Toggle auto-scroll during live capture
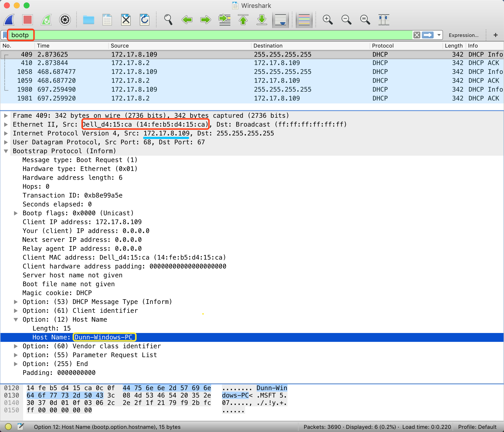 pyautogui.click(x=281, y=20)
